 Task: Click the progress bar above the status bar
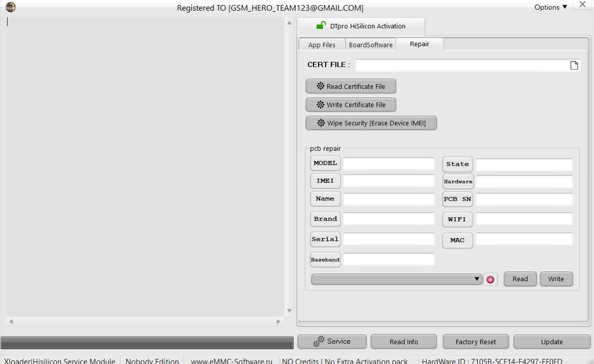147,343
